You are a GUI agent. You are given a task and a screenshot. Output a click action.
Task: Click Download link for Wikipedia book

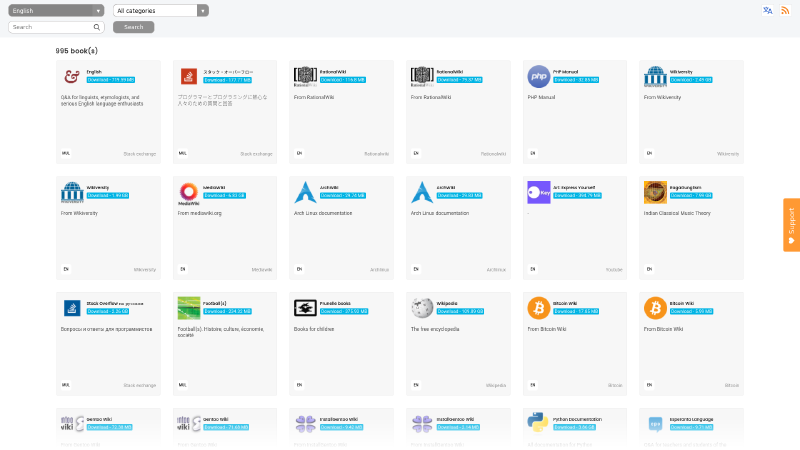(x=459, y=310)
